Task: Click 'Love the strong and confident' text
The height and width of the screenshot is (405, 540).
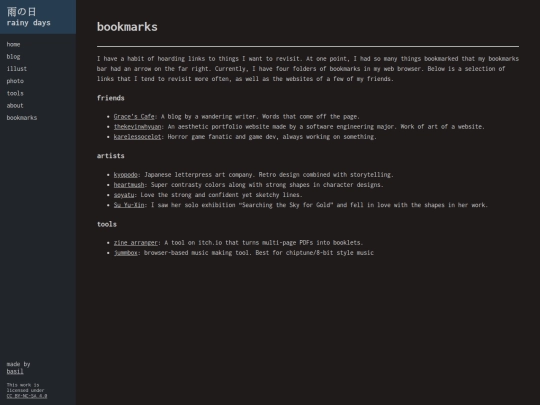Action: [x=189, y=195]
